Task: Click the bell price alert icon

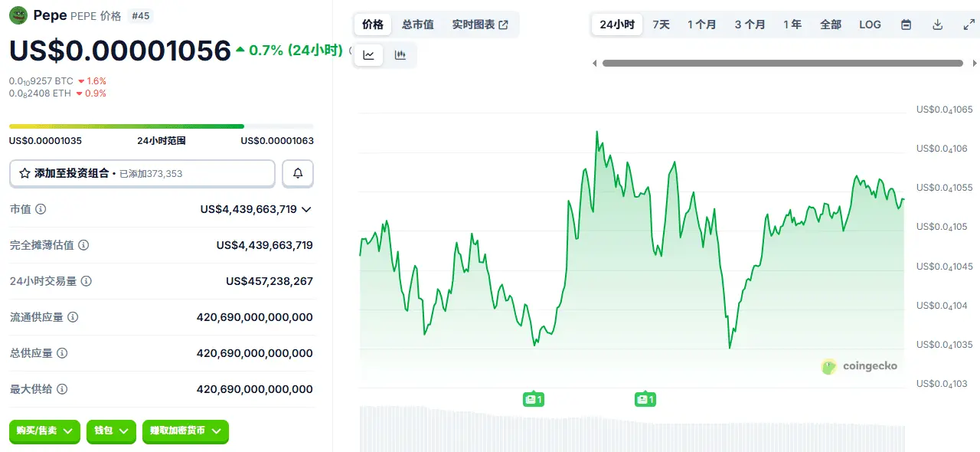Action: coord(298,174)
